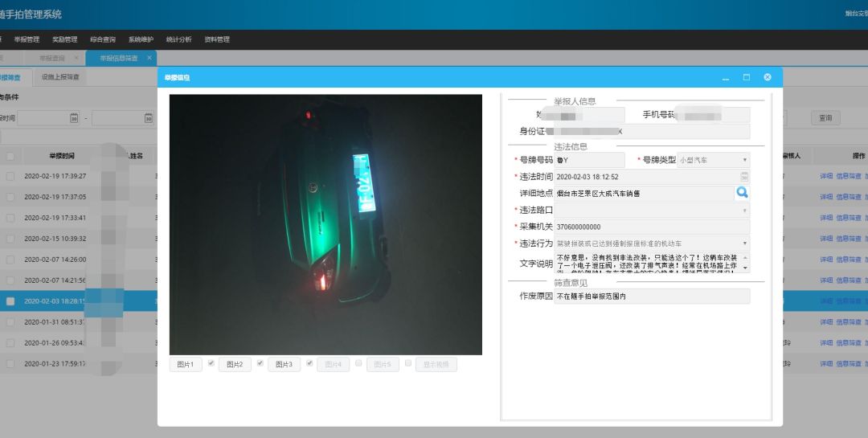Open calendar picker beside 违法时间 field
Image resolution: width=868 pixels, height=438 pixels.
744,176
